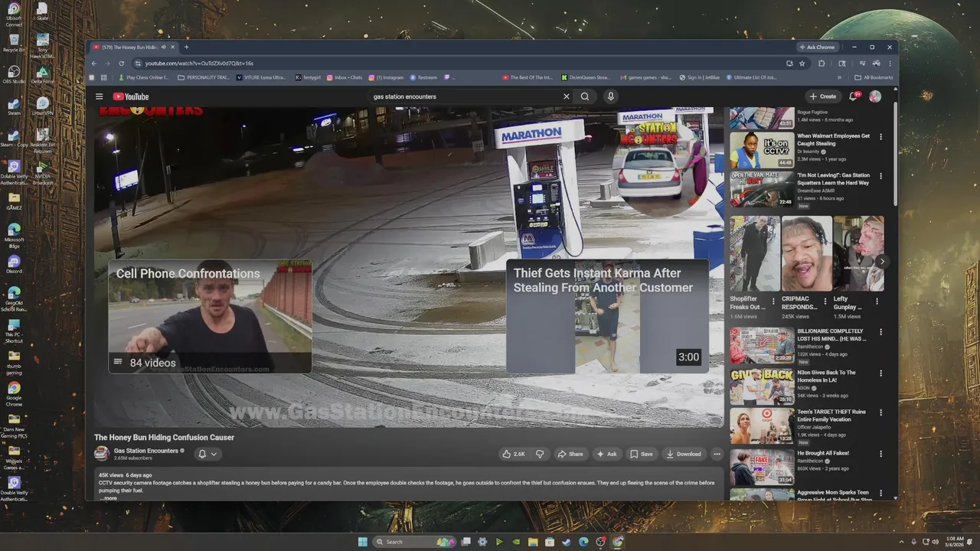The height and width of the screenshot is (551, 980).
Task: Save the video to a playlist
Action: [x=642, y=454]
